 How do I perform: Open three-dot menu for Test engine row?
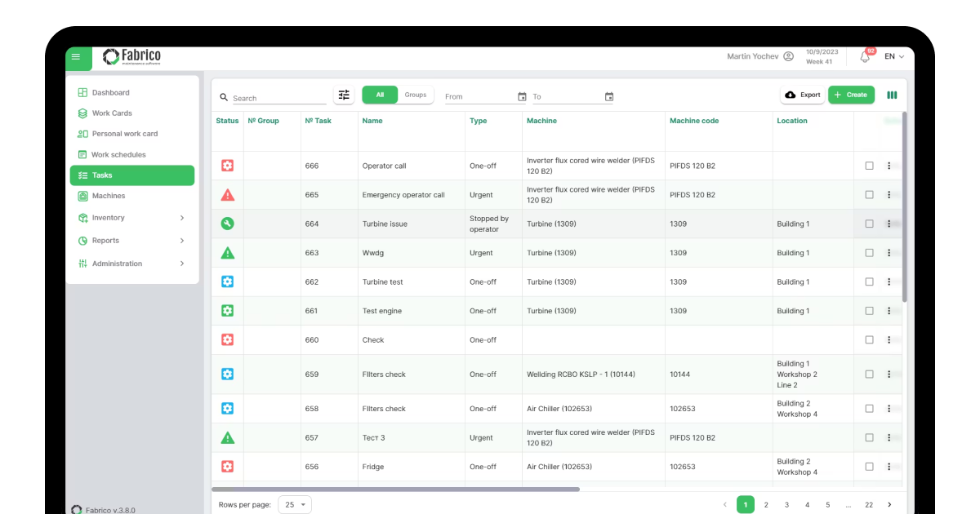[889, 311]
